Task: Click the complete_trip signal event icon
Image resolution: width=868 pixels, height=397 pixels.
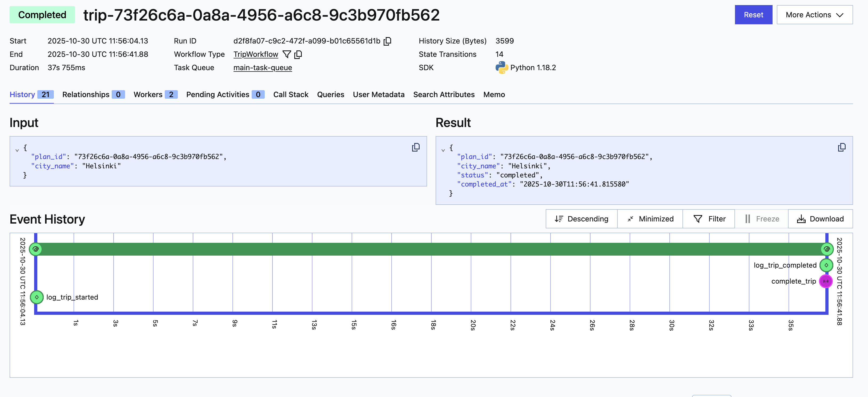Action: (826, 281)
